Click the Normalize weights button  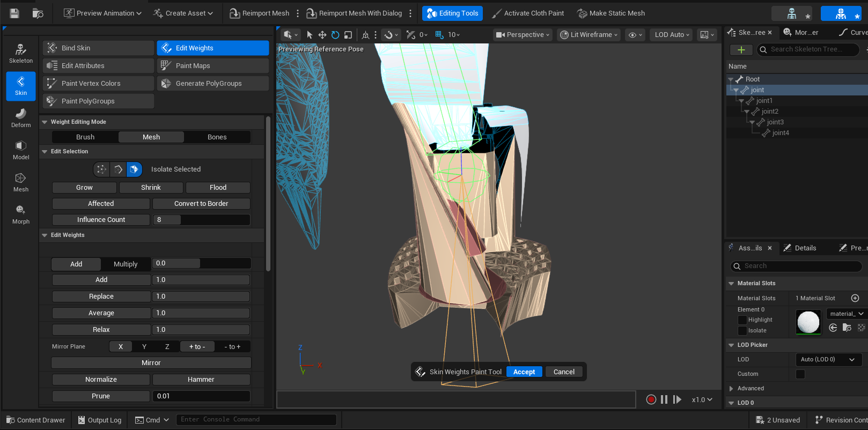coord(101,380)
